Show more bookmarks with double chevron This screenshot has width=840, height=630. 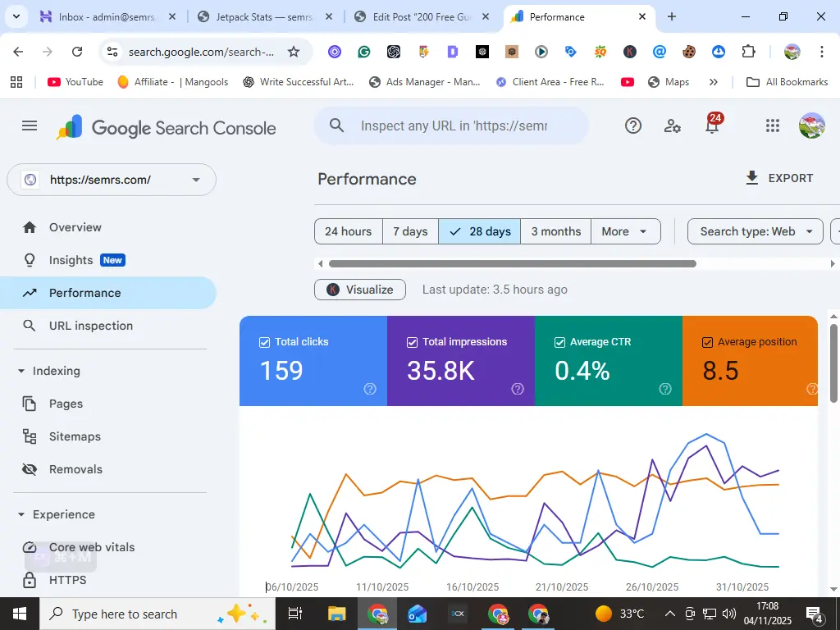713,82
